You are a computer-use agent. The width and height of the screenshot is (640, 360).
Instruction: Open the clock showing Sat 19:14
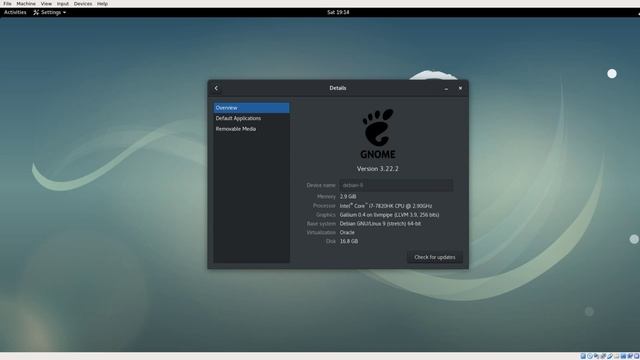(x=338, y=12)
